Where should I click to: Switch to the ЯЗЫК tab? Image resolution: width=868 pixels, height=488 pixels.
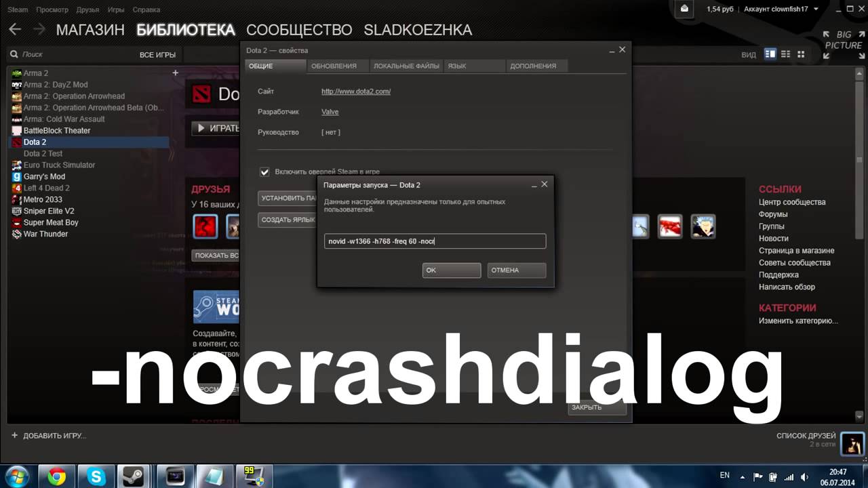click(474, 66)
